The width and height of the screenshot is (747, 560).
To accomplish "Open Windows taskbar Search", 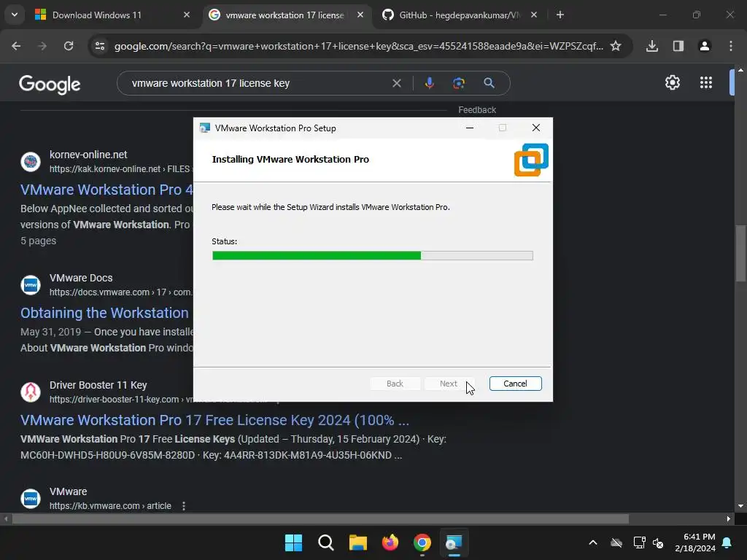I will pos(326,542).
